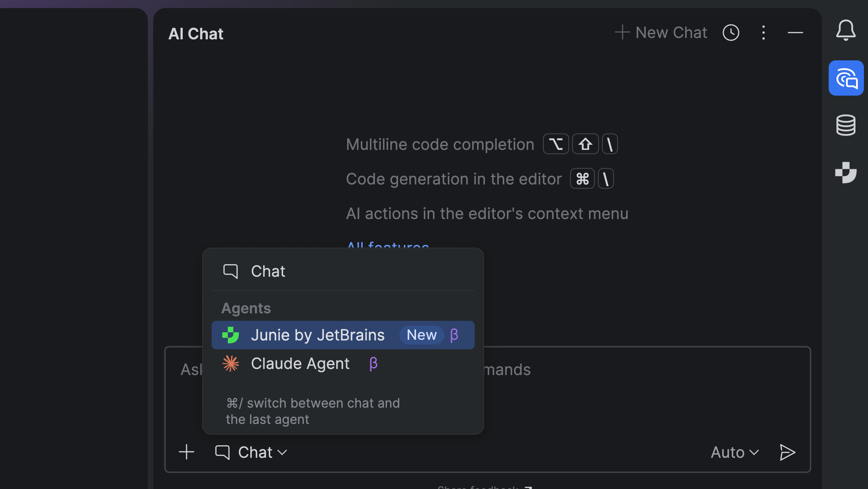Select Junie by JetBrains agent
The height and width of the screenshot is (489, 868).
317,335
